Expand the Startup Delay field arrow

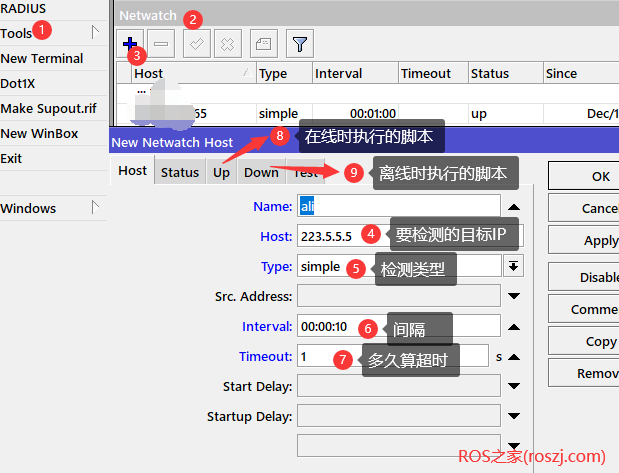click(513, 416)
